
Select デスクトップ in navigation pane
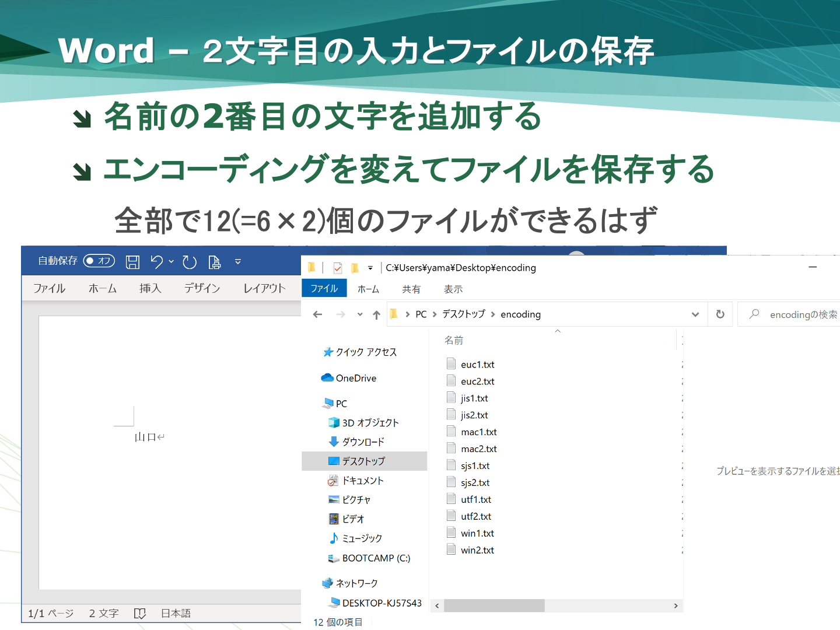coord(364,461)
